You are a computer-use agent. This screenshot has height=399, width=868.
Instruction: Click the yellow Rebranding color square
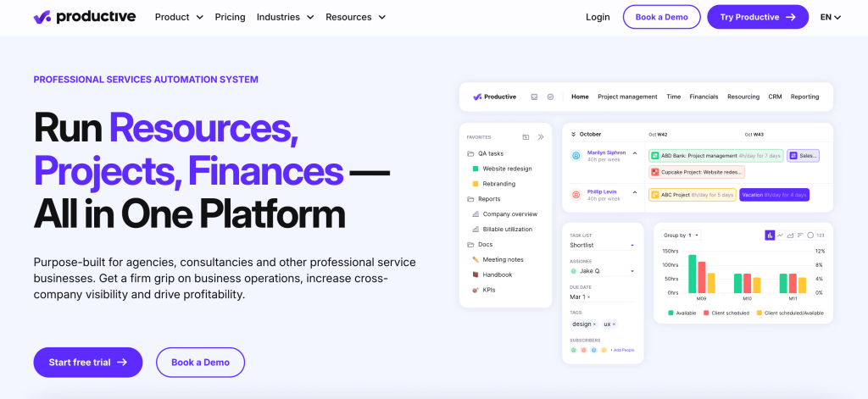[x=476, y=184]
